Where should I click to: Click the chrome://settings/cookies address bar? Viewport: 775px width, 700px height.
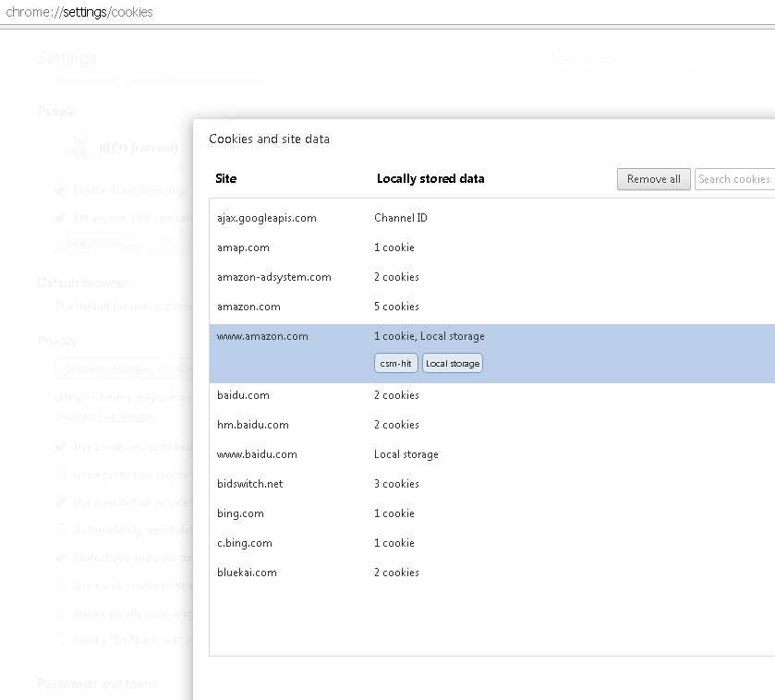coord(388,12)
